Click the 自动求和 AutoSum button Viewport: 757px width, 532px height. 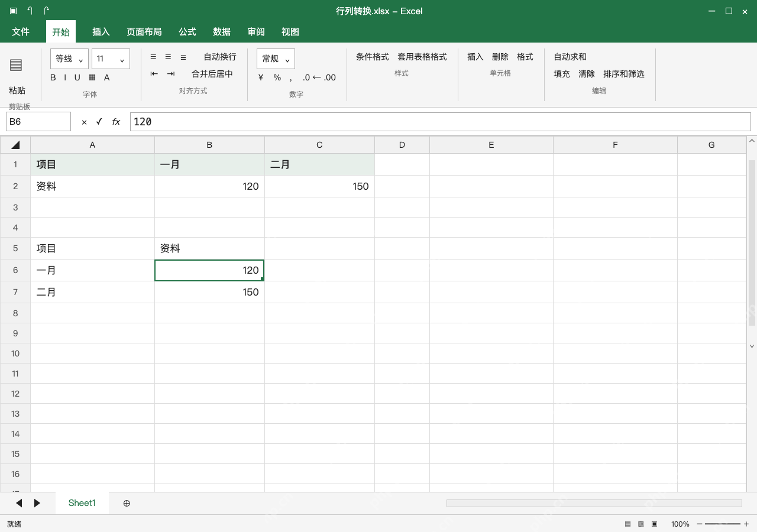[570, 57]
